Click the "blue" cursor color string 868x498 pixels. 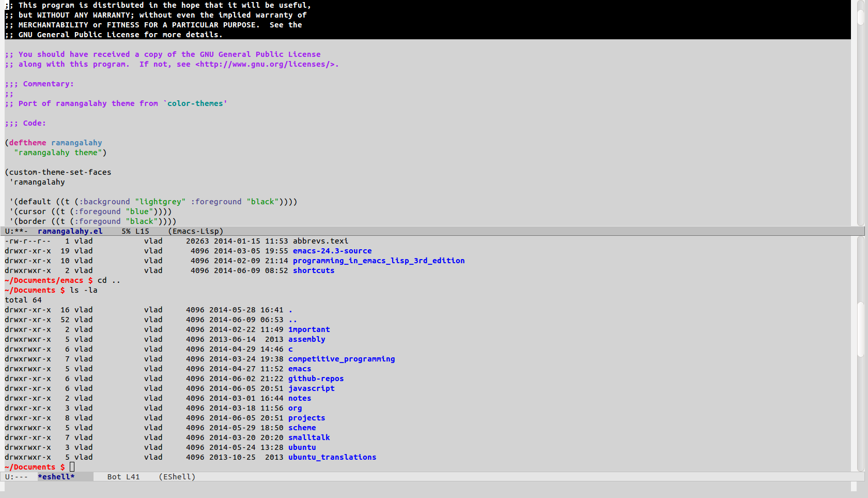(139, 212)
